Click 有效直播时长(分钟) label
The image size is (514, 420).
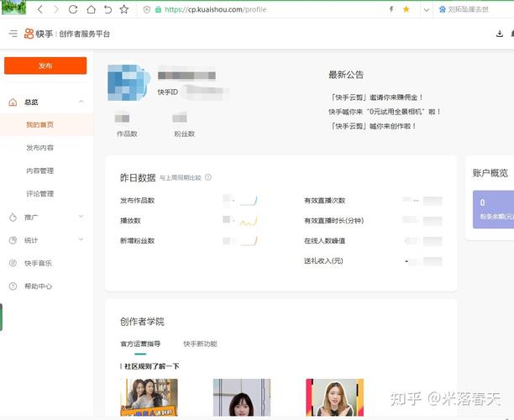click(x=333, y=221)
